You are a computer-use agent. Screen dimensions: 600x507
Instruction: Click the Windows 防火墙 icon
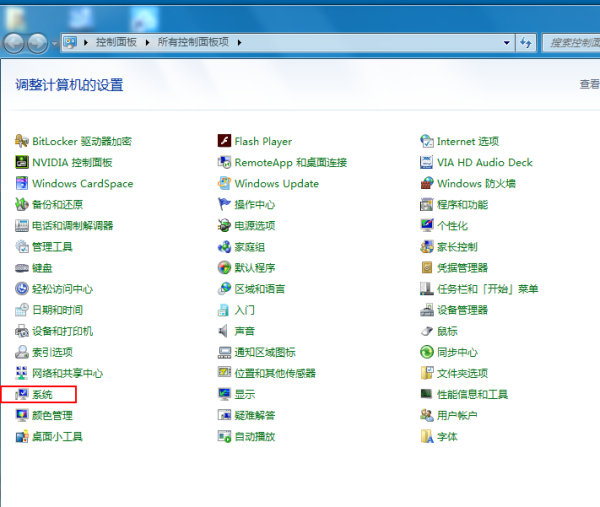[427, 183]
